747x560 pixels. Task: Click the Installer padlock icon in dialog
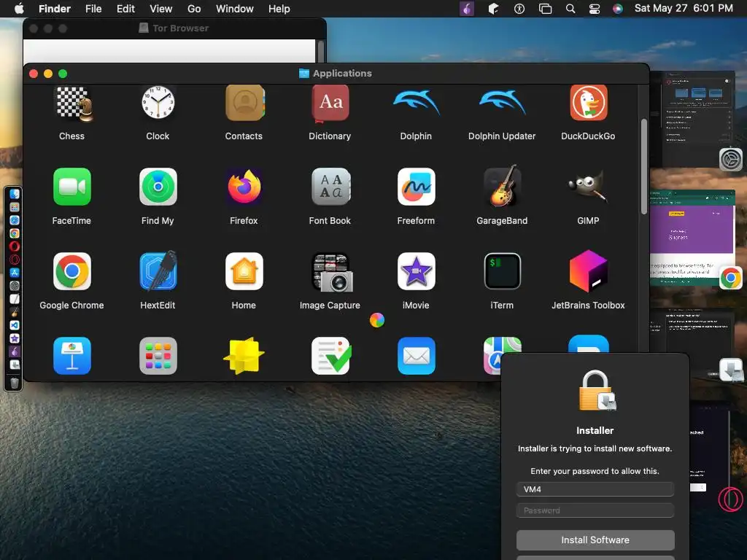(597, 391)
